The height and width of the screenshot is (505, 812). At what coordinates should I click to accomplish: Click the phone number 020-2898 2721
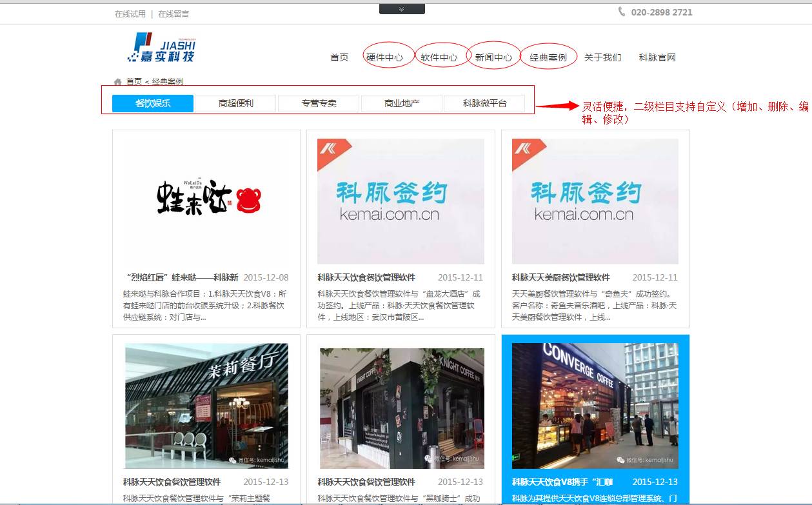point(662,12)
